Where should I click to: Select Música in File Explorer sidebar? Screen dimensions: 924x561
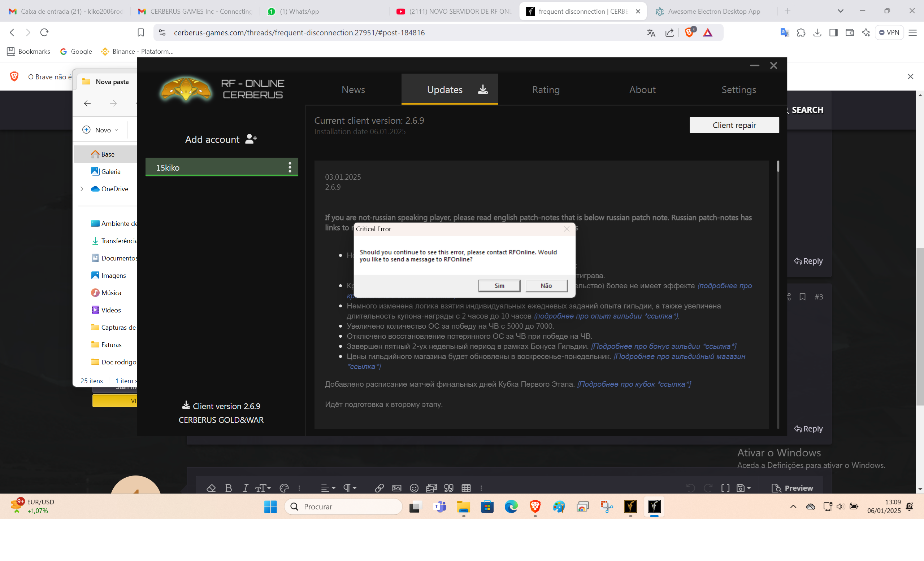(x=106, y=293)
